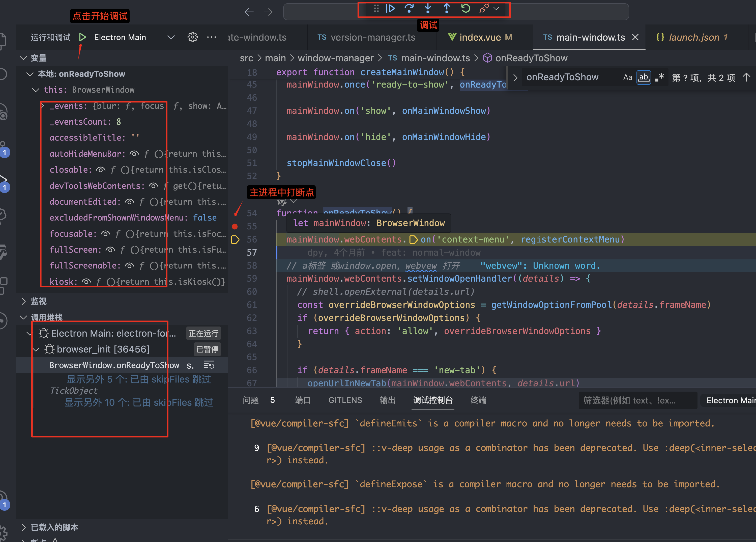
Task: Reveal closable getter value via the eye icon
Action: (101, 170)
